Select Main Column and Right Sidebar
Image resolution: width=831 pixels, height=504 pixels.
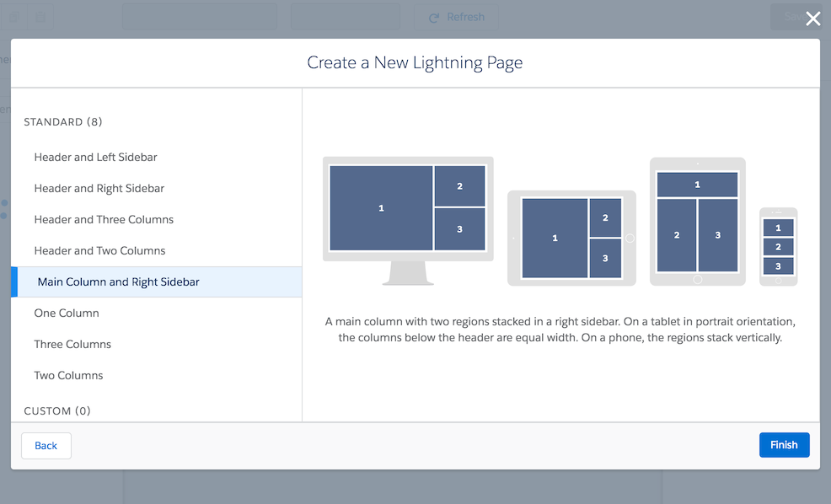coord(157,282)
